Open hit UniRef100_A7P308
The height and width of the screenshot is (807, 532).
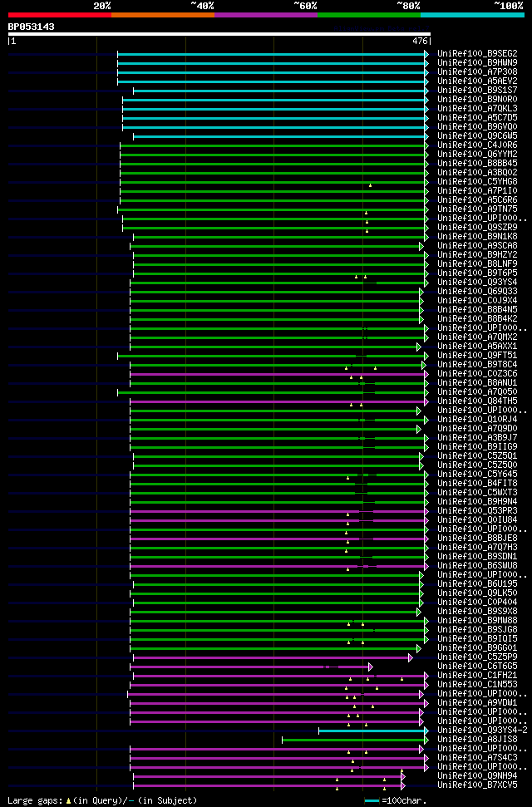click(477, 72)
